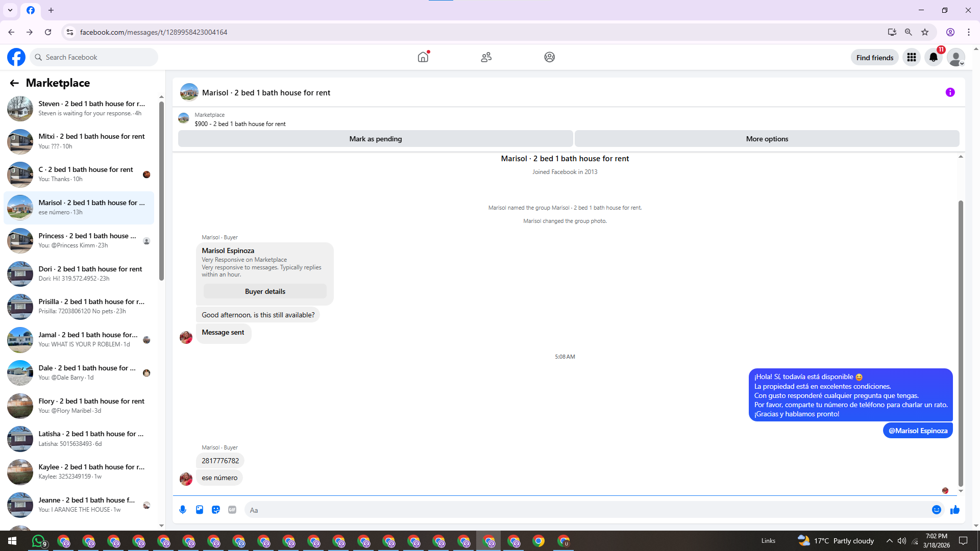Show hidden system tray icons
Image resolution: width=980 pixels, height=551 pixels.
coord(889,541)
